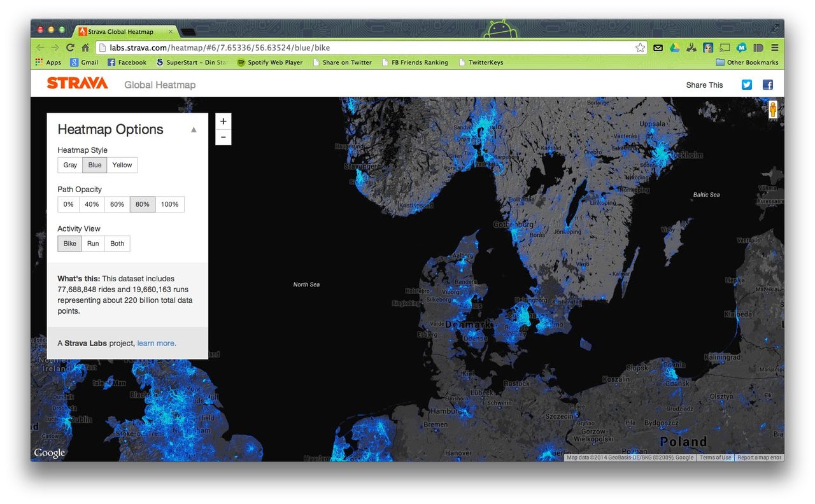Go forward in the browser
The width and height of the screenshot is (815, 504).
pyautogui.click(x=55, y=48)
